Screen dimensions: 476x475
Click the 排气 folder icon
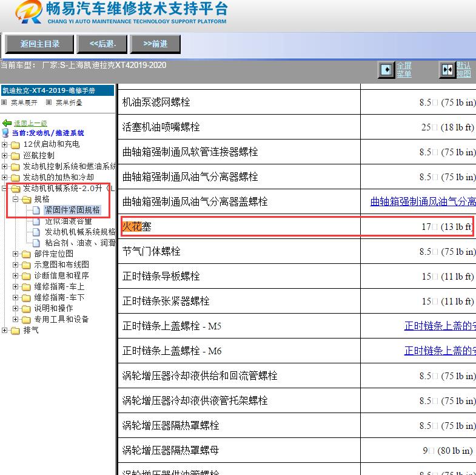point(15,331)
